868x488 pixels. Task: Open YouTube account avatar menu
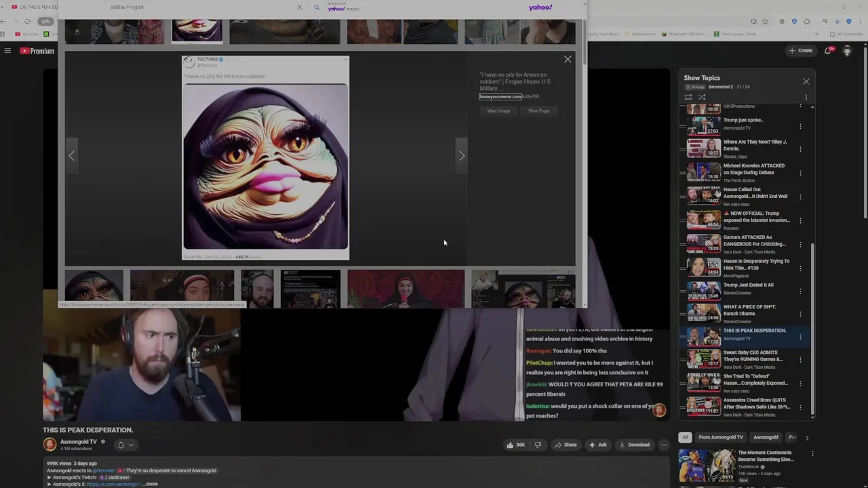click(847, 51)
